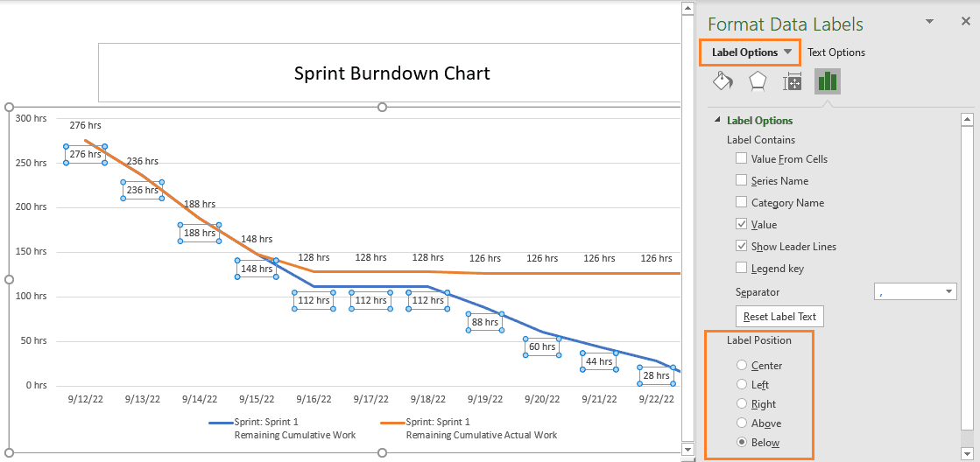Switch to the Text Options tab
980x462 pixels.
[836, 52]
